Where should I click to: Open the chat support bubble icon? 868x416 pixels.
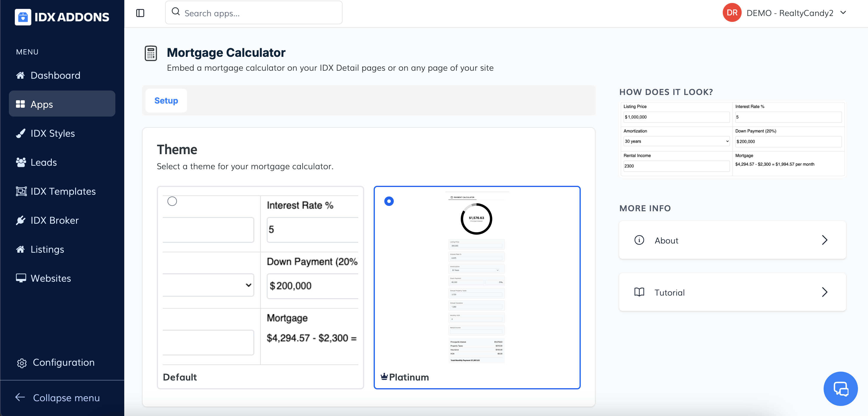pos(840,389)
